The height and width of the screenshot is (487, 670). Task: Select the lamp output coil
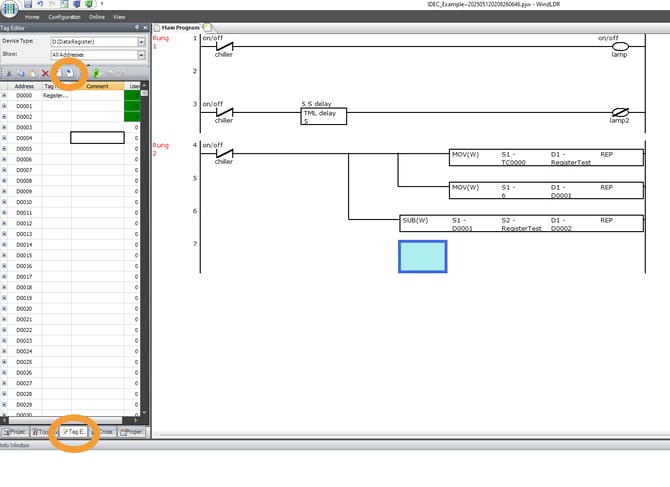click(x=620, y=46)
